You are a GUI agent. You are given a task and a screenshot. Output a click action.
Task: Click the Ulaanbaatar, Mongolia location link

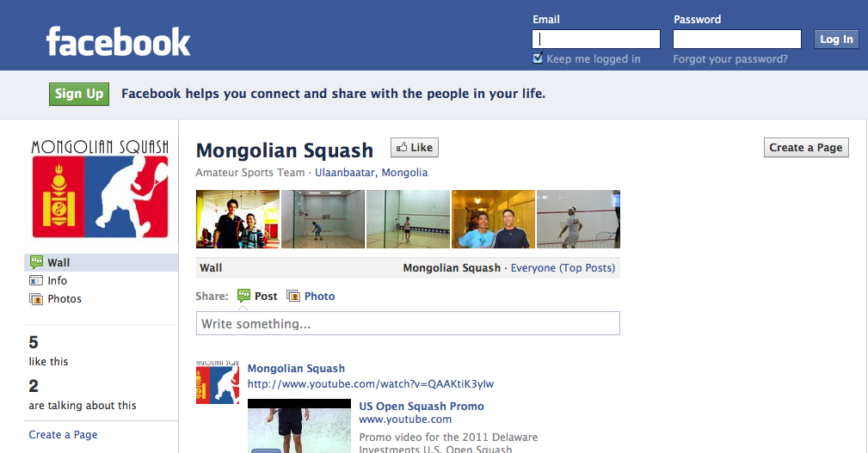coord(372,173)
